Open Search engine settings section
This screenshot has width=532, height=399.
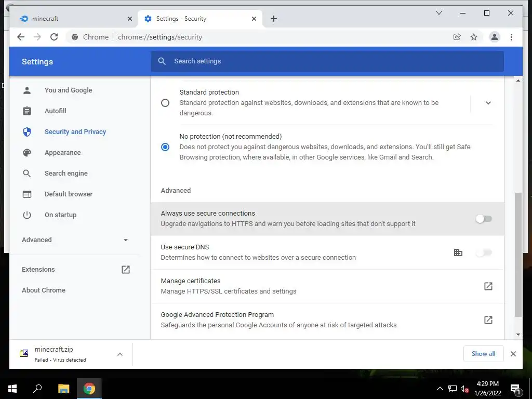click(x=66, y=174)
